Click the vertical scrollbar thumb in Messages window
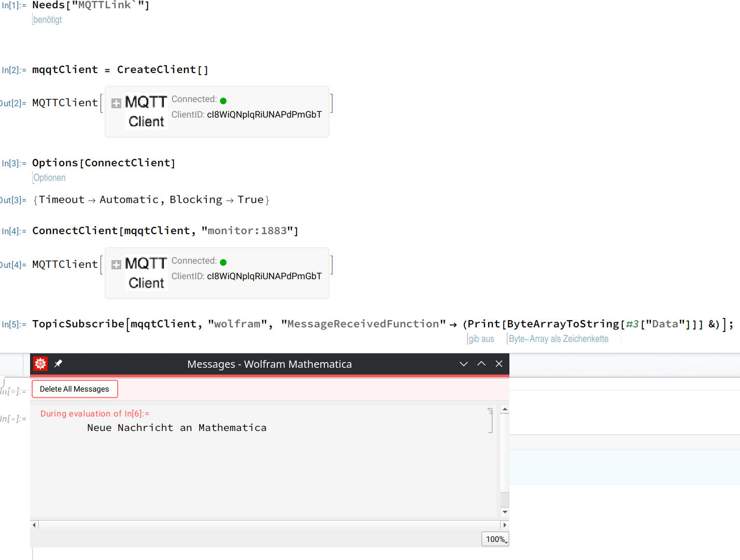740x560 pixels. (x=505, y=499)
